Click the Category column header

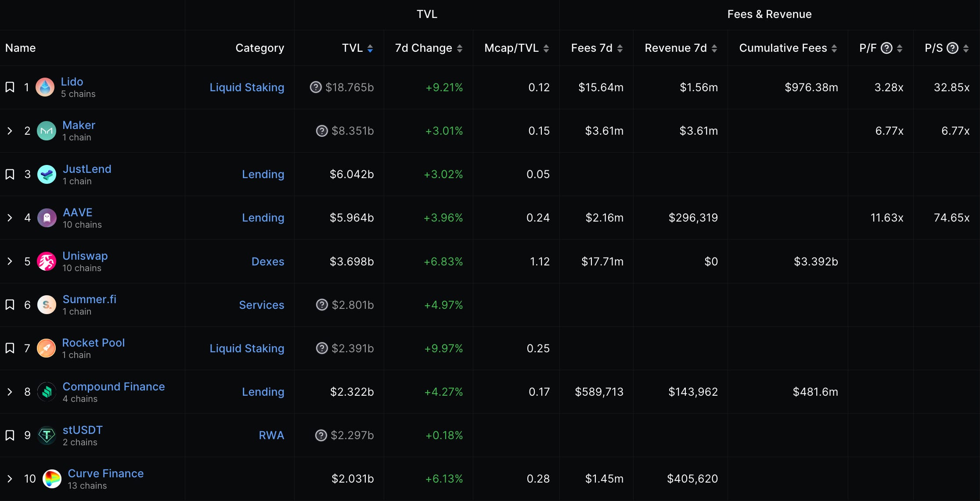tap(260, 48)
